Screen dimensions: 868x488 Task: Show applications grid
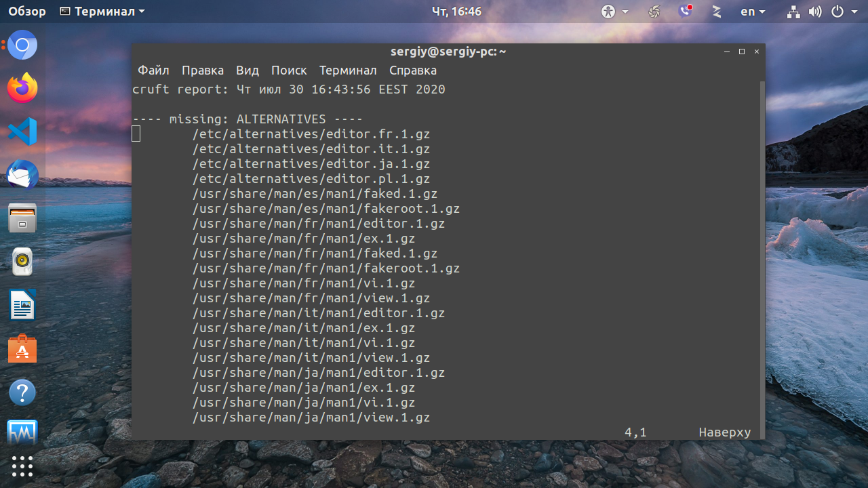click(22, 466)
